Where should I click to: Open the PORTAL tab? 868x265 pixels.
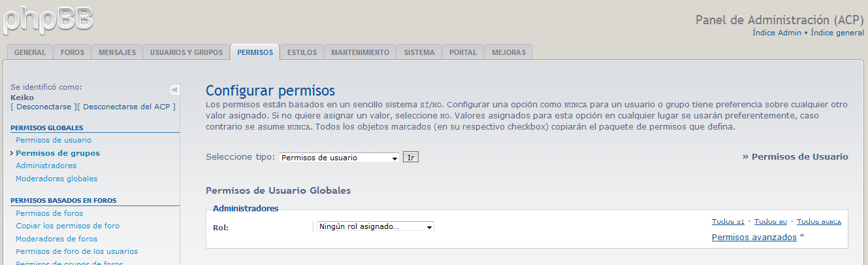tap(463, 52)
